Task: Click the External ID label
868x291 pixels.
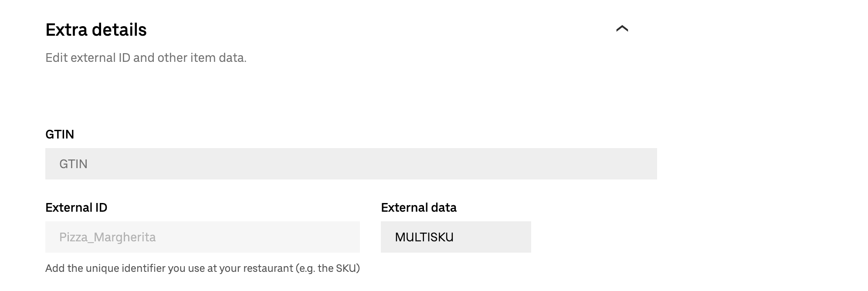Action: click(77, 208)
